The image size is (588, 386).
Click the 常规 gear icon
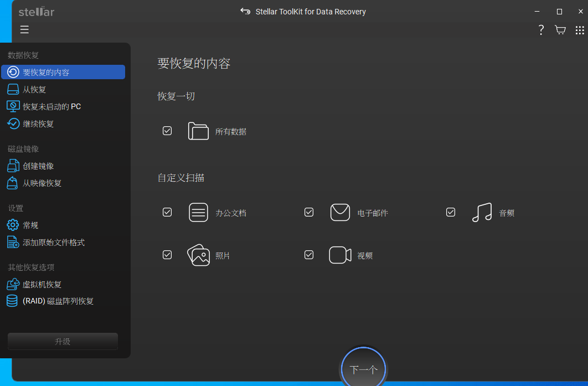point(13,225)
